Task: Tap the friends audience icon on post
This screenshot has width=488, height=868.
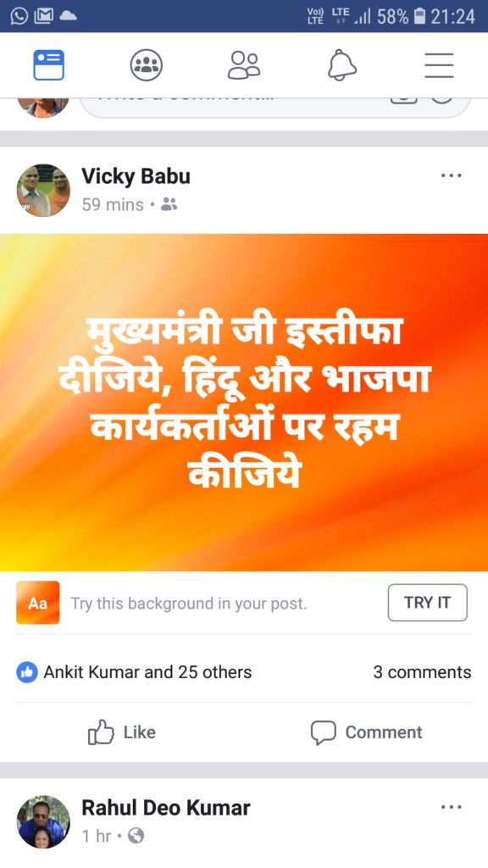Action: pos(169,205)
